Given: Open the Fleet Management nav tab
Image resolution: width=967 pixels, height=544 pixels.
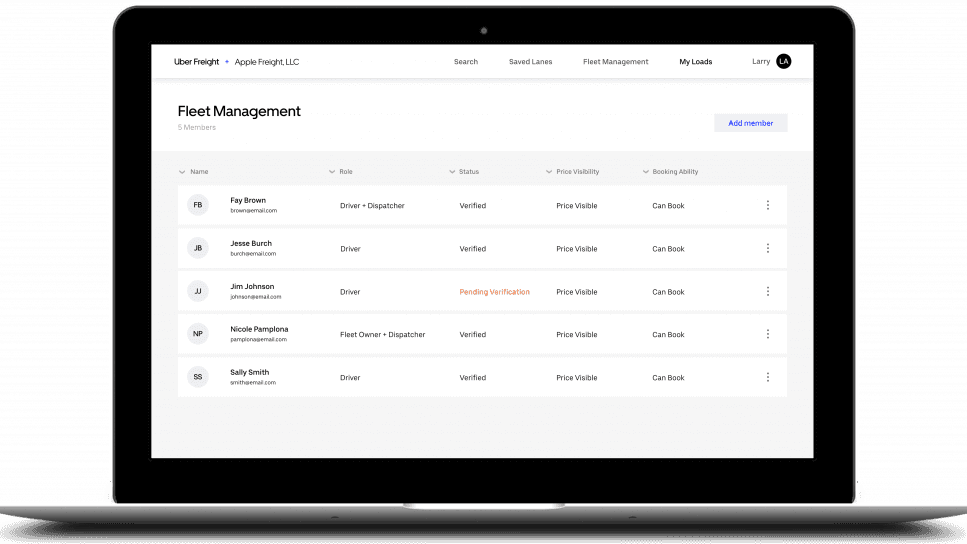Looking at the screenshot, I should pos(615,62).
